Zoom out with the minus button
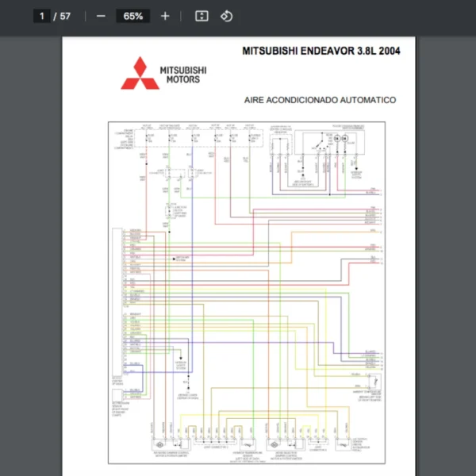This screenshot has width=476, height=476. [x=101, y=16]
